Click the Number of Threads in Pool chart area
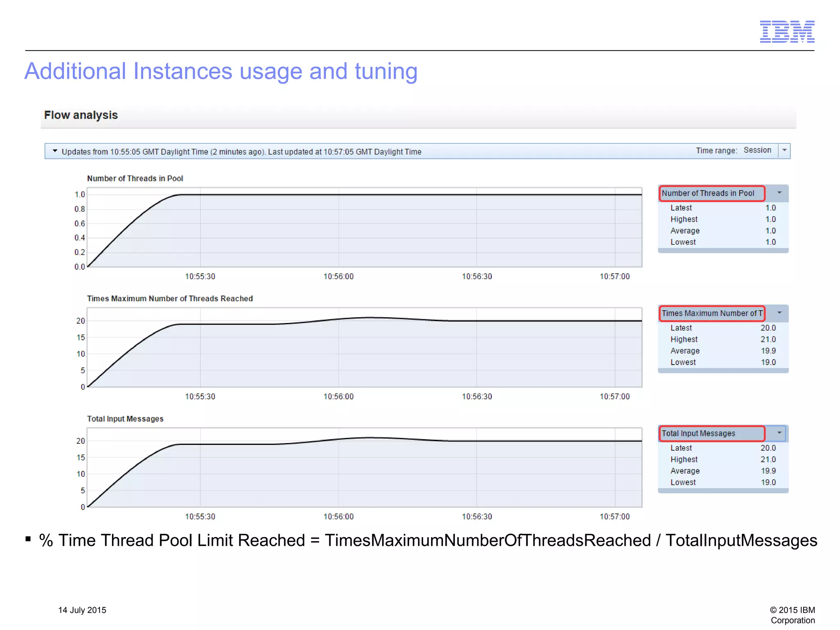 click(365, 228)
